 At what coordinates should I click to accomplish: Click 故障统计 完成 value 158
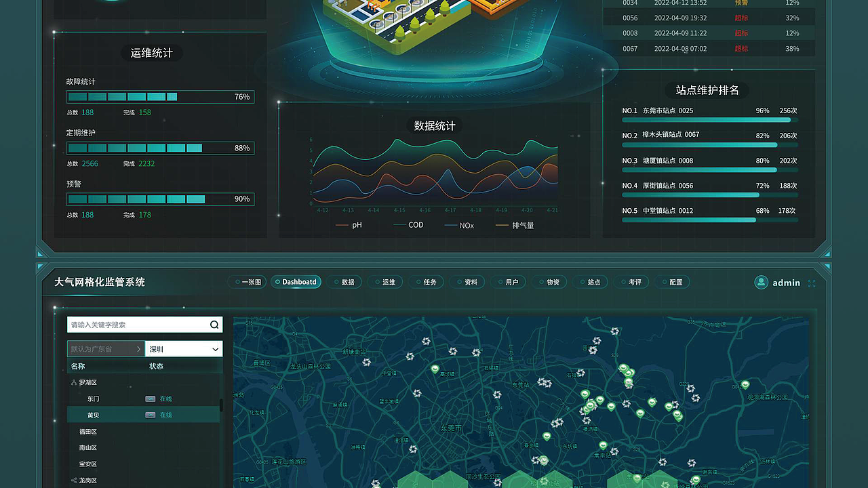pos(145,113)
